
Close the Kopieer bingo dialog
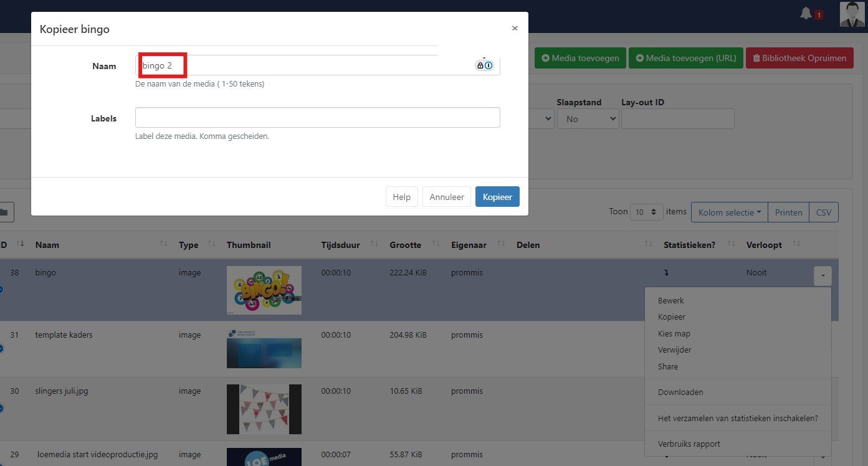tap(514, 28)
